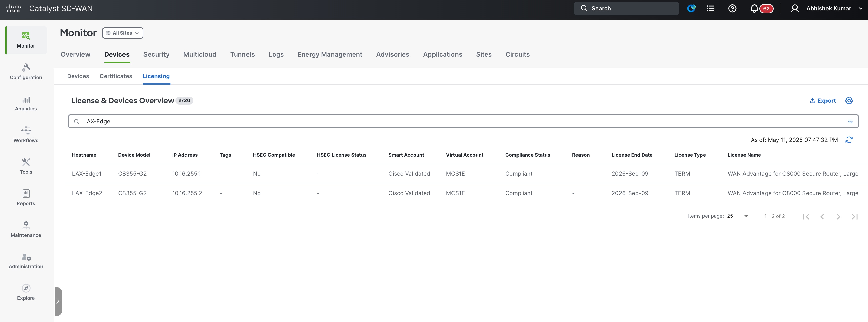The height and width of the screenshot is (322, 868).
Task: Open the search filter options icon
Action: click(x=850, y=122)
